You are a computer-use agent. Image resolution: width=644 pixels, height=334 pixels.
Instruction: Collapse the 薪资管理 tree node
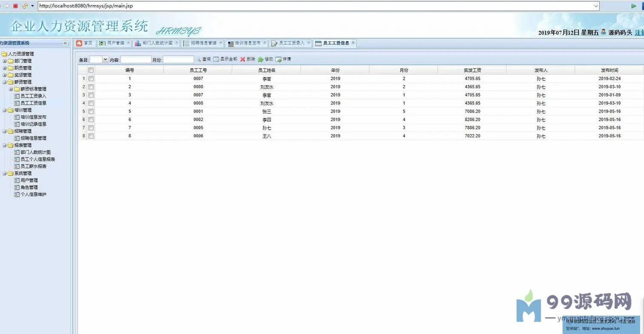(5, 82)
